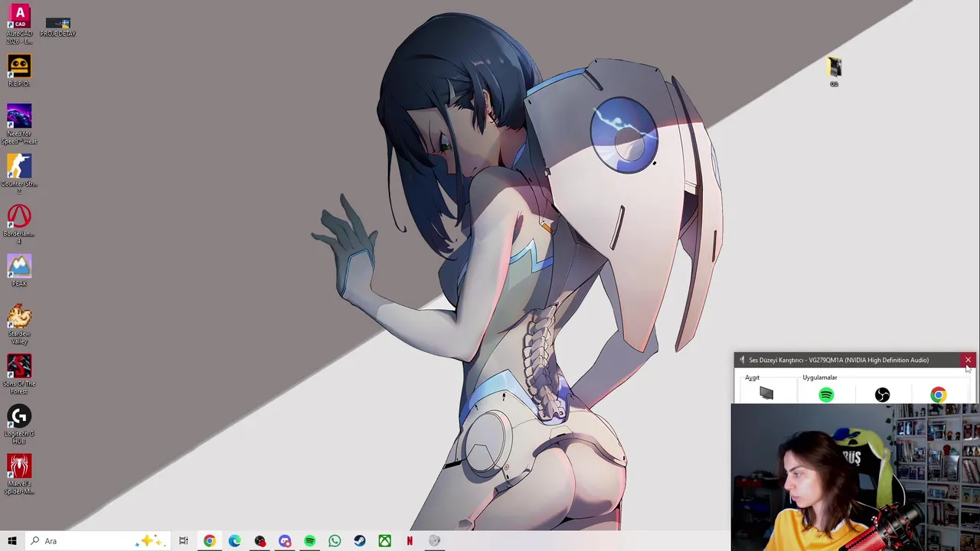Select the archive file icon at the desktop's top right
Image resolution: width=980 pixels, height=551 pixels.
coord(834,72)
